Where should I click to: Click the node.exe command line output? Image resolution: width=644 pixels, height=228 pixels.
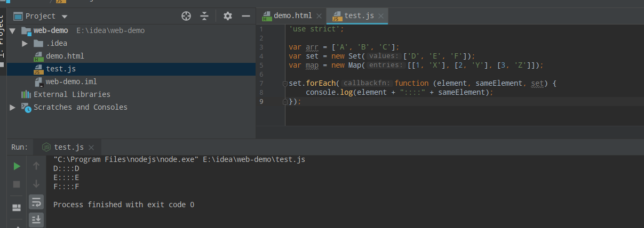pos(179,159)
